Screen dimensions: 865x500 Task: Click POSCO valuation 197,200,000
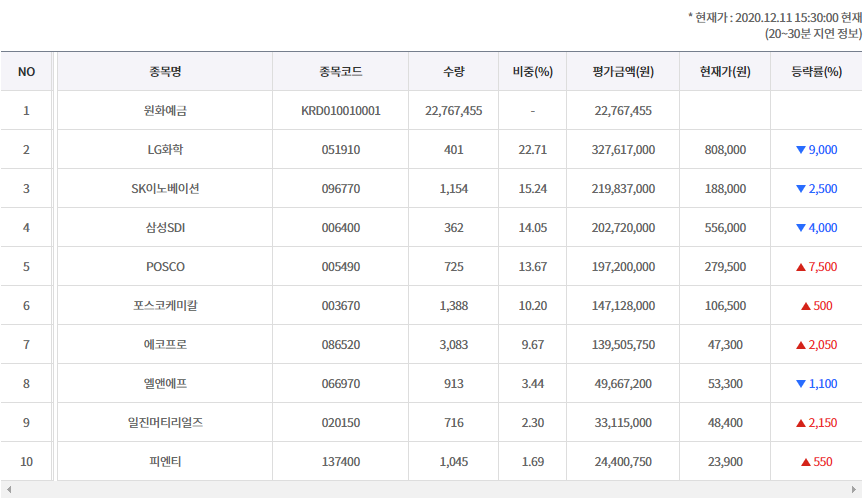pyautogui.click(x=623, y=267)
